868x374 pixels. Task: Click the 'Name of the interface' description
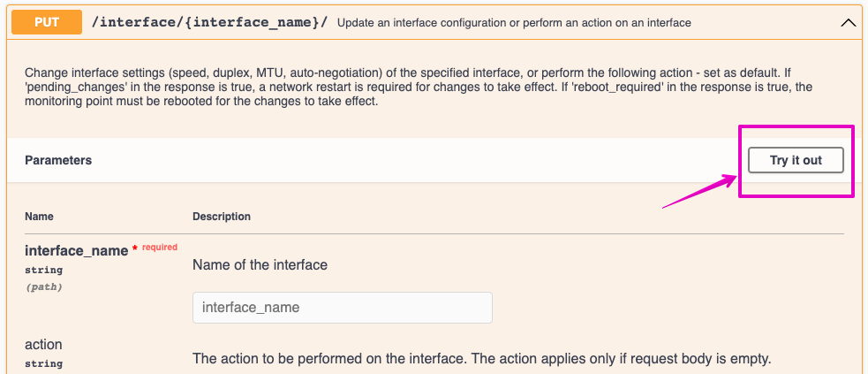[260, 264]
